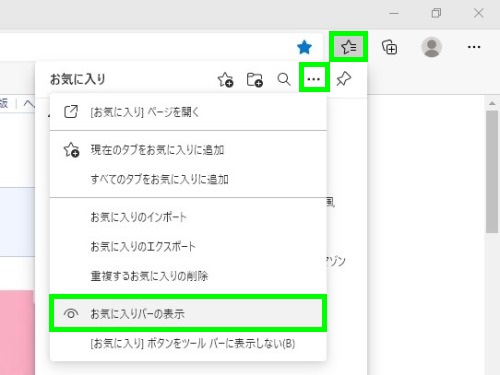Open the Favorites panel more options button
Viewport: 500px width, 375px height.
pos(314,79)
